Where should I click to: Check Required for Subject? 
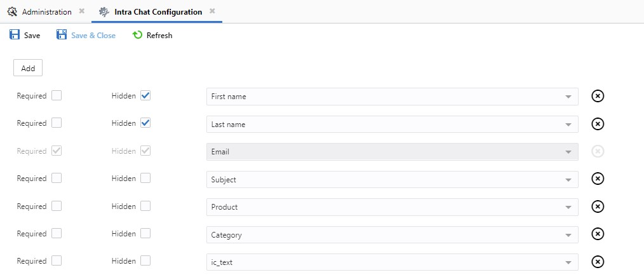point(57,178)
